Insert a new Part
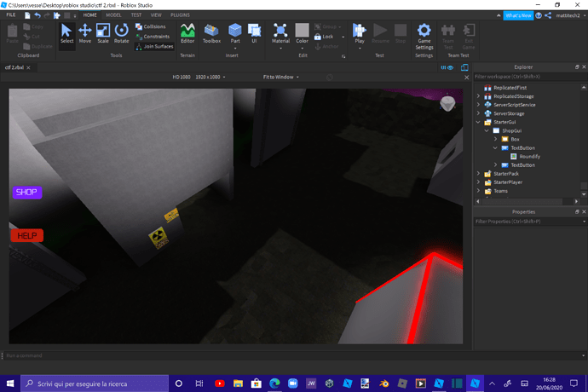This screenshot has width=588, height=392. pyautogui.click(x=235, y=32)
